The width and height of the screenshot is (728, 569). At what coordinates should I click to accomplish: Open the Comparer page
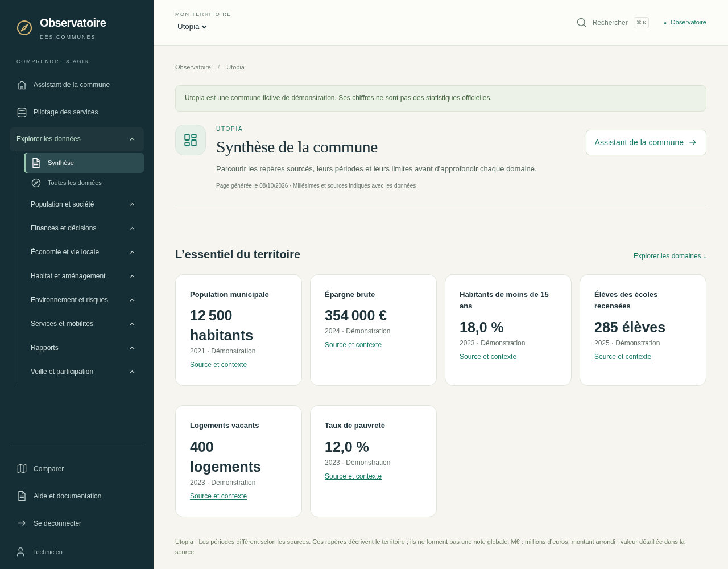click(x=77, y=469)
